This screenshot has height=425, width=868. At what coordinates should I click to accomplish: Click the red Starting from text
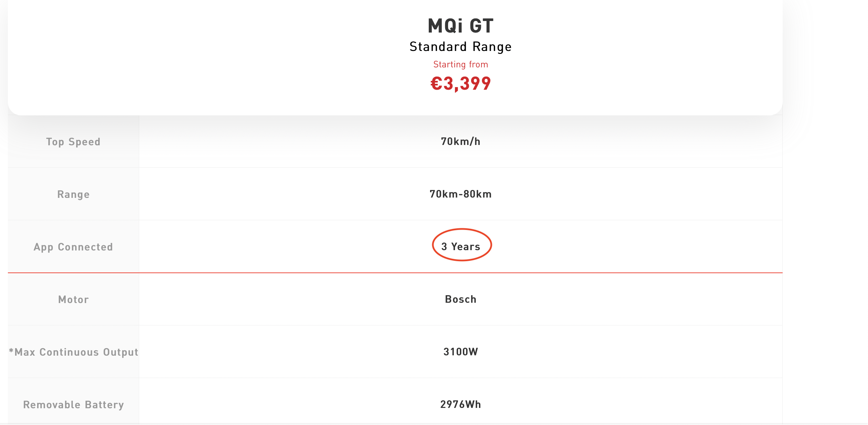(x=460, y=64)
